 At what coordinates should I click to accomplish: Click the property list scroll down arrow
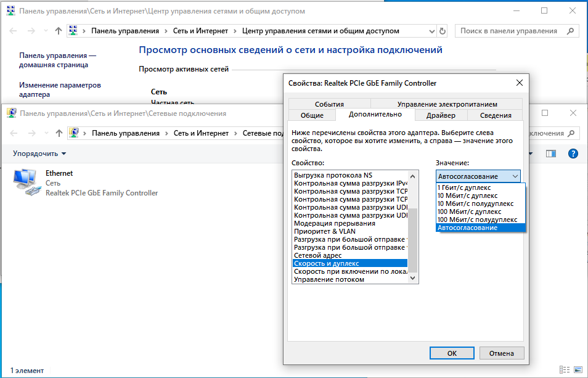click(x=414, y=279)
